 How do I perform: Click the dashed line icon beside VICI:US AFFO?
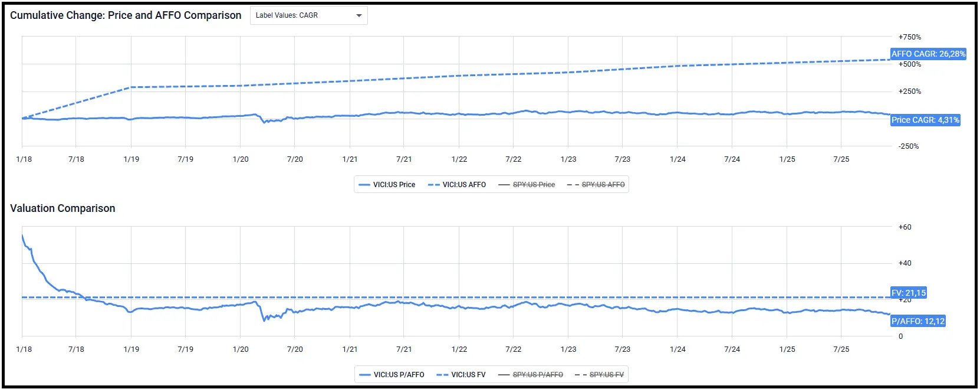434,185
